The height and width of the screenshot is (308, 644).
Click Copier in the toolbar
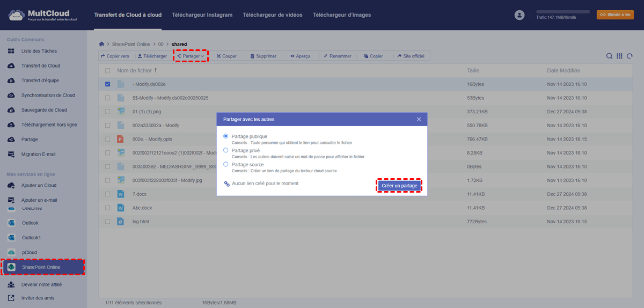point(374,56)
